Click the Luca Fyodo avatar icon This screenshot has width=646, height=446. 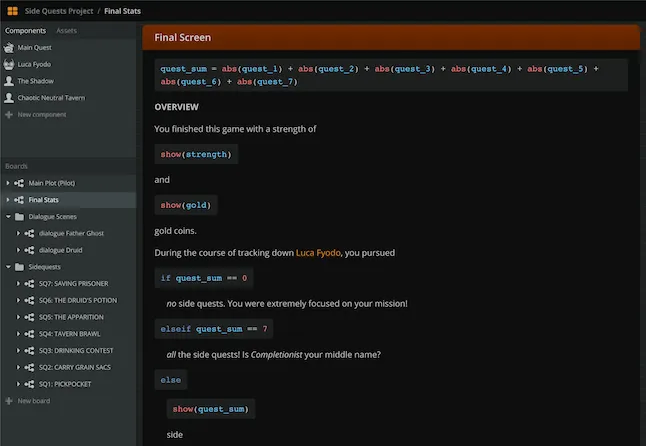point(9,64)
